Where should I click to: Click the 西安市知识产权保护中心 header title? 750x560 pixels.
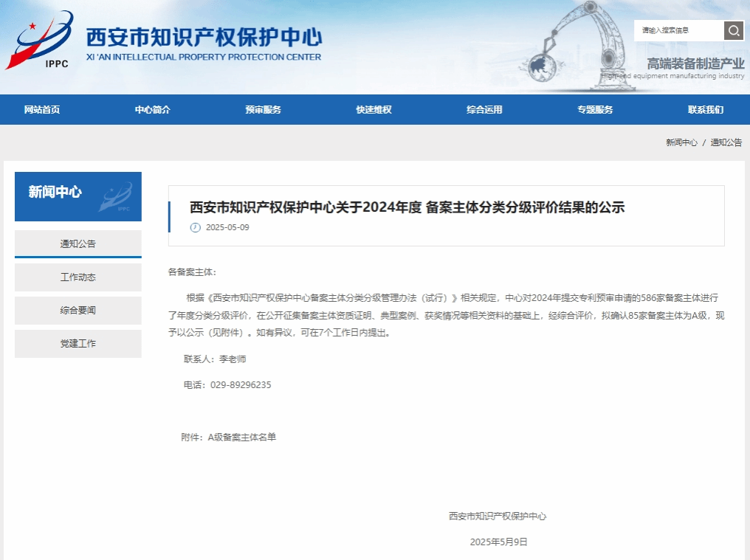[204, 38]
